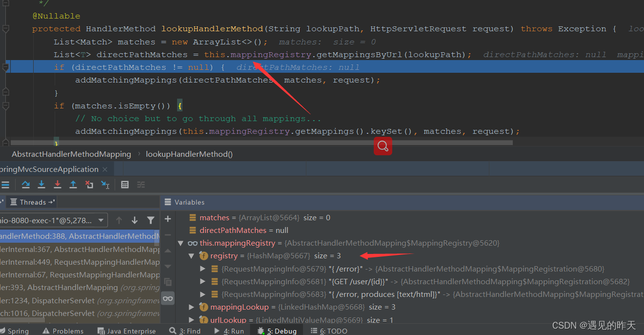Open the 6: TODO tool window
This screenshot has height=335, width=644.
pos(329,331)
